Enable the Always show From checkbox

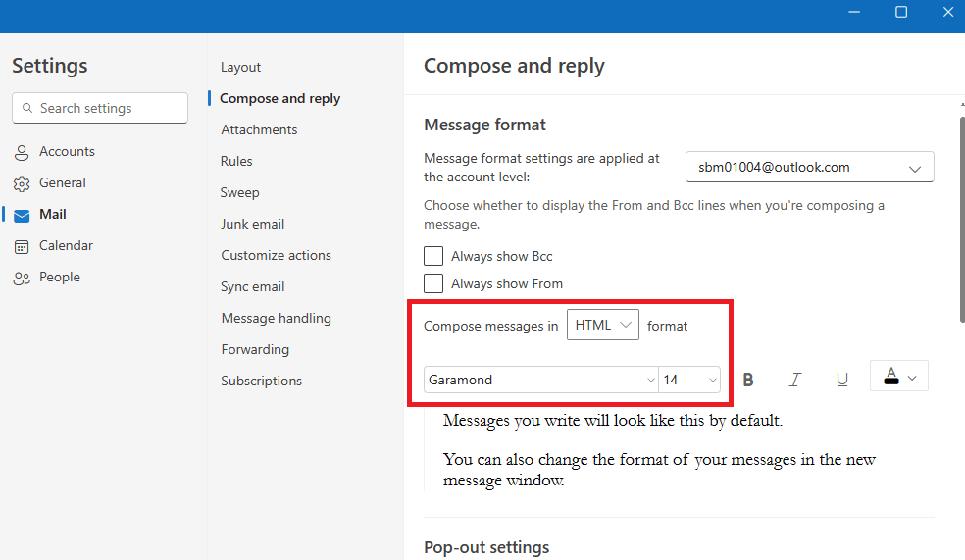[x=433, y=283]
